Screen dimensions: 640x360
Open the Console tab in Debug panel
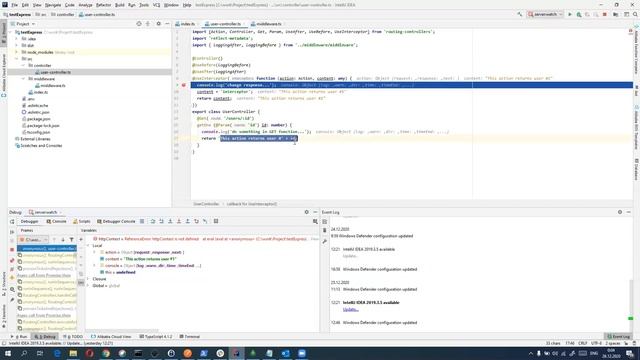click(x=56, y=221)
